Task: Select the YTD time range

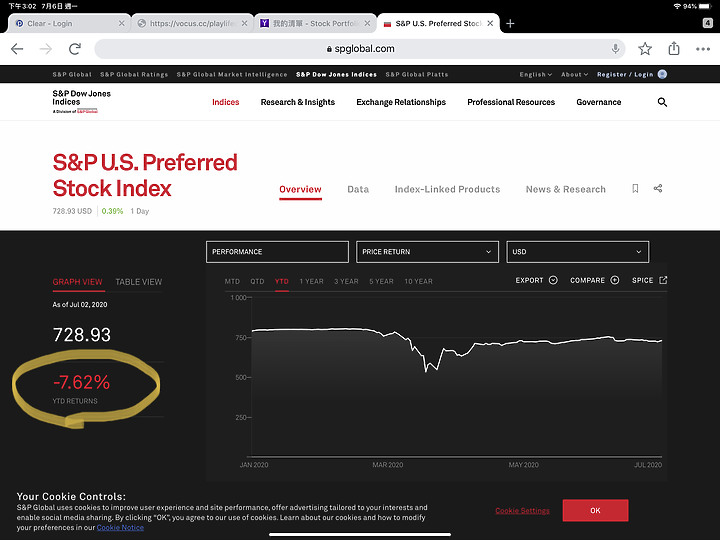Action: pyautogui.click(x=281, y=281)
